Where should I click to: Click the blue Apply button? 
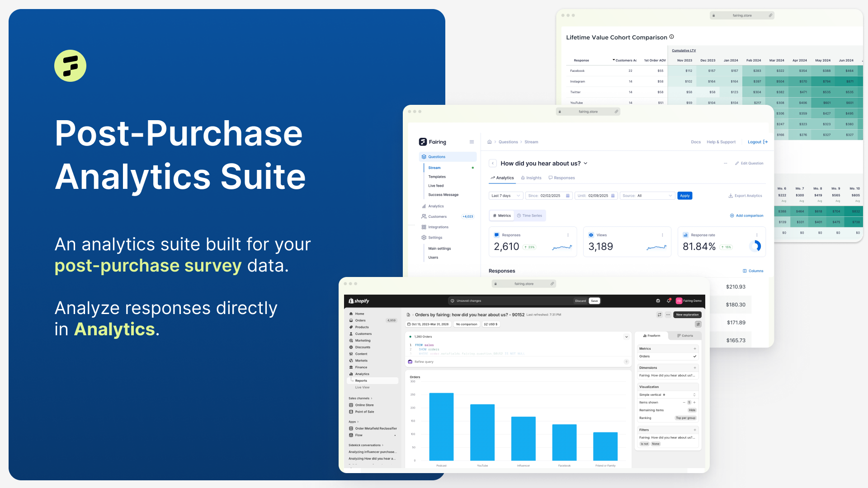[x=684, y=196]
